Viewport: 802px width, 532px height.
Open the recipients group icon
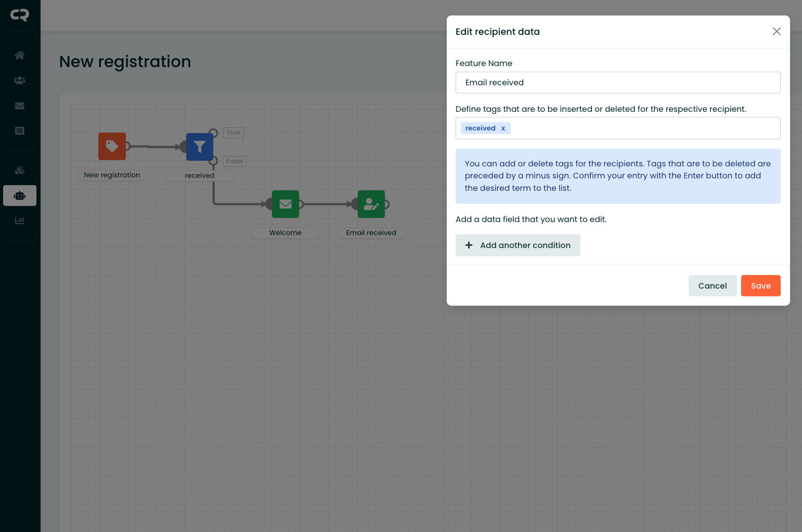pyautogui.click(x=20, y=81)
